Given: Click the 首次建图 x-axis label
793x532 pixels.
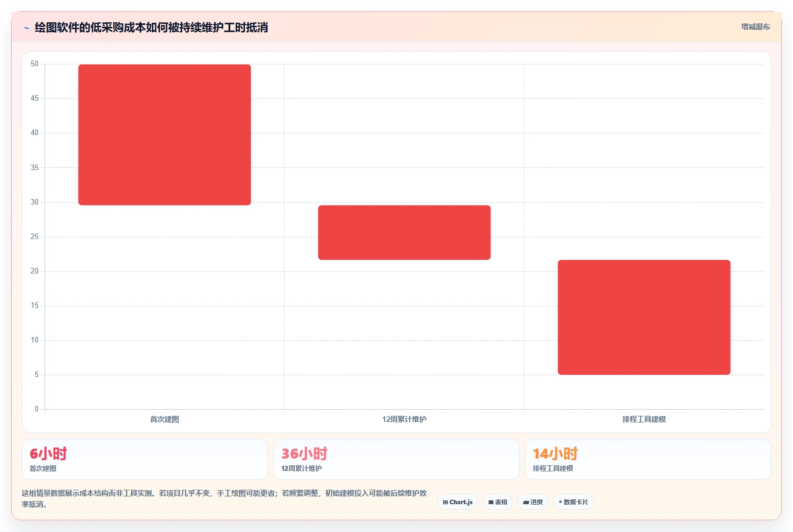Looking at the screenshot, I should [x=165, y=419].
